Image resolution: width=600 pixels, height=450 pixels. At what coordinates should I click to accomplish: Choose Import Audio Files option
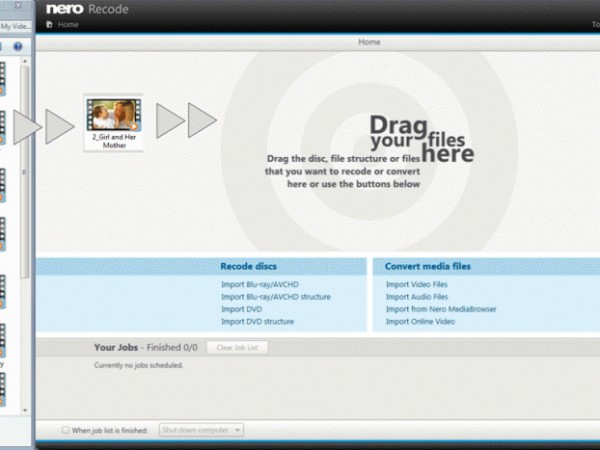pos(417,297)
